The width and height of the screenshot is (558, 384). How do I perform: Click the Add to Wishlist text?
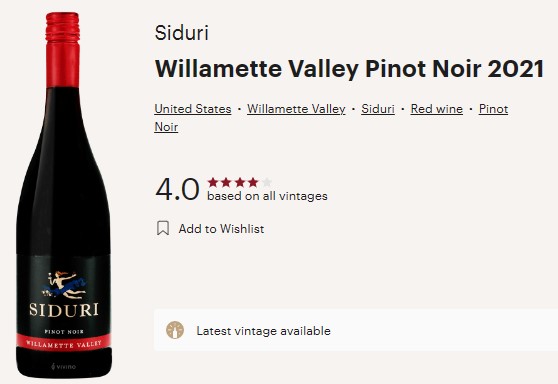(221, 229)
